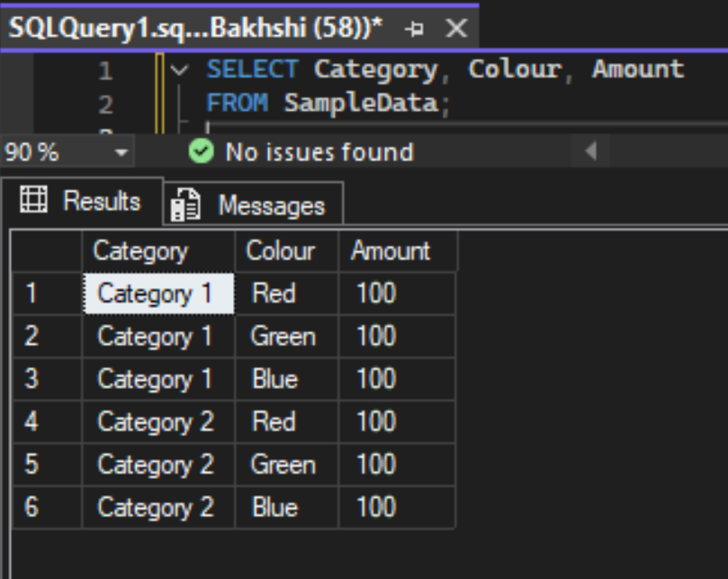Click line number 2 in editor margin

(105, 104)
